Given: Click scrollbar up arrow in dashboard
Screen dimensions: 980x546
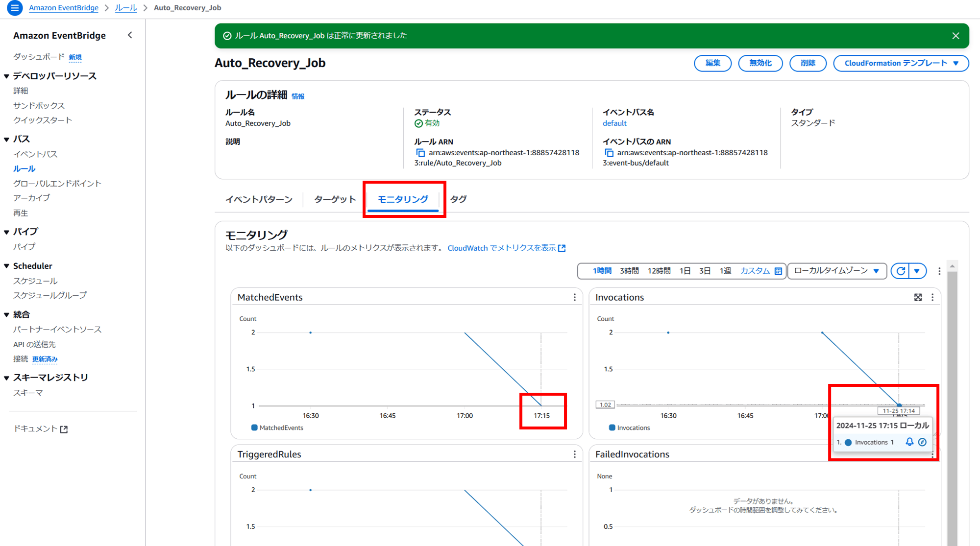Looking at the screenshot, I should pos(952,266).
